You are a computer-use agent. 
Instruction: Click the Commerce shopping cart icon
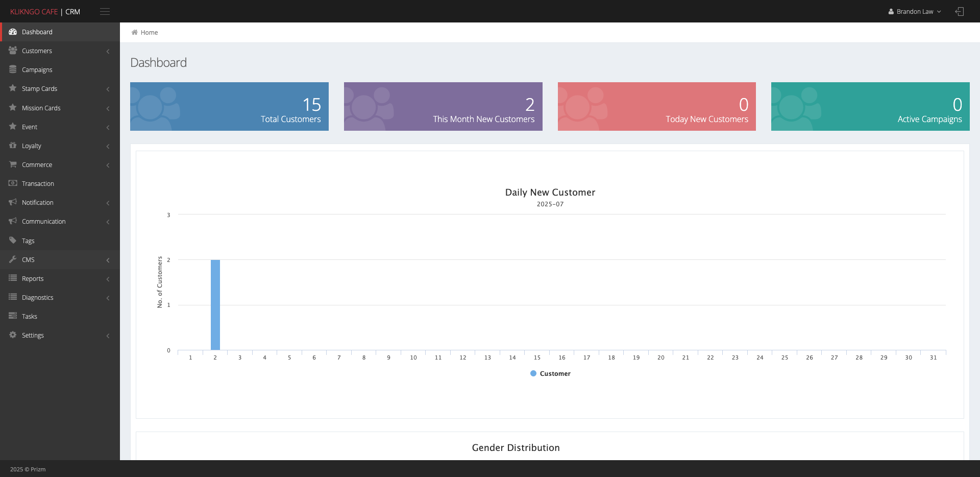(13, 164)
